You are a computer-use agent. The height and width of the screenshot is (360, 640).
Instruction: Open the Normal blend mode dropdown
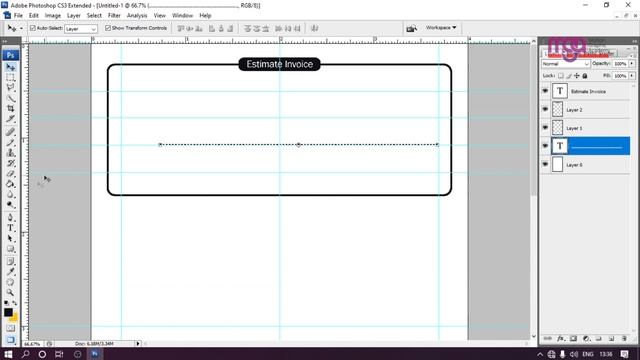pos(565,64)
